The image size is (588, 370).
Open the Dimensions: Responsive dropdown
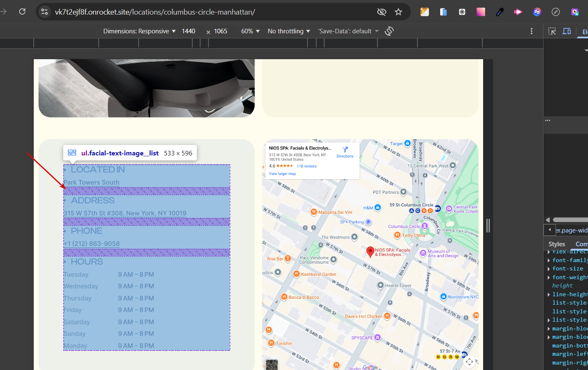[139, 31]
